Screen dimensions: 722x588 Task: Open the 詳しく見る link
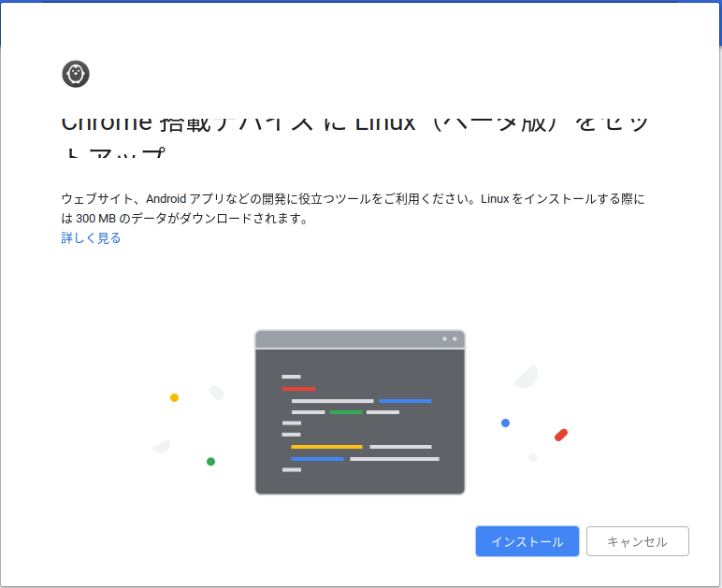click(91, 237)
